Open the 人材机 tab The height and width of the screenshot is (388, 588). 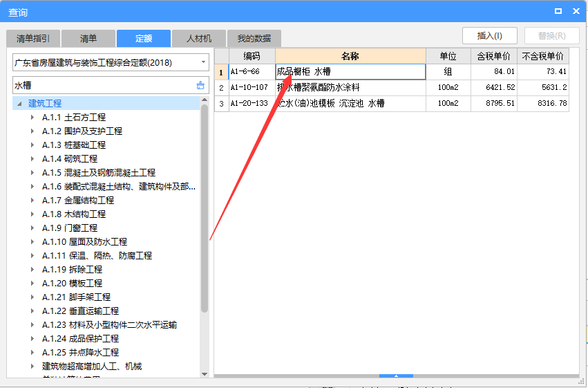[199, 38]
